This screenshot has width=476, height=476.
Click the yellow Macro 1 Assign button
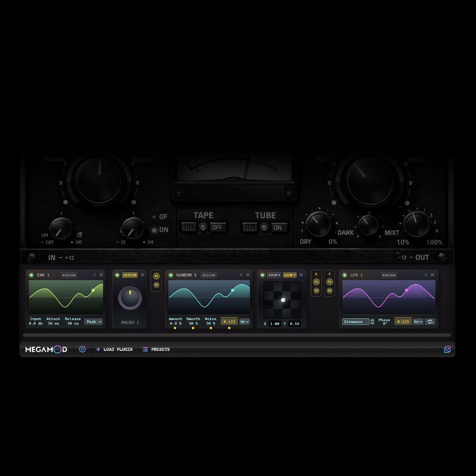(130, 275)
